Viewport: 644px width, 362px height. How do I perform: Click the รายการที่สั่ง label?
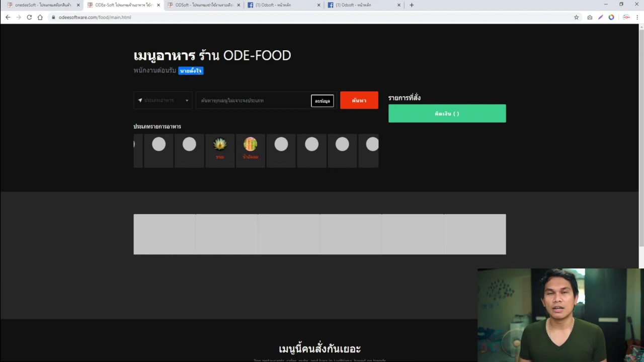[x=404, y=98]
